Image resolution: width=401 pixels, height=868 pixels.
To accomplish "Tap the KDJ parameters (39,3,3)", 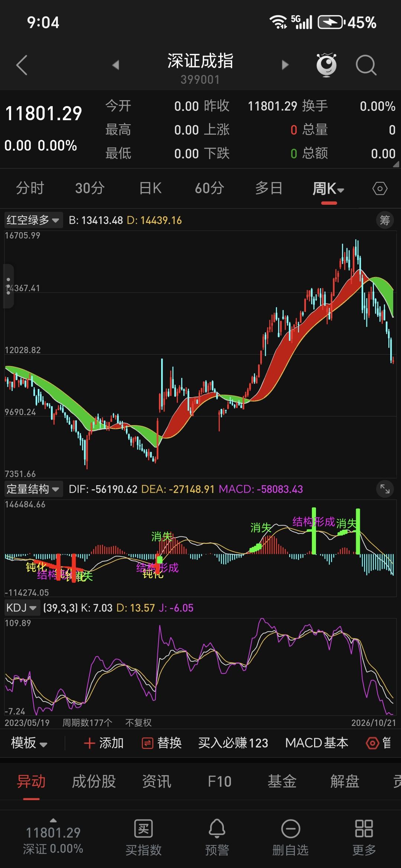I will (x=61, y=608).
